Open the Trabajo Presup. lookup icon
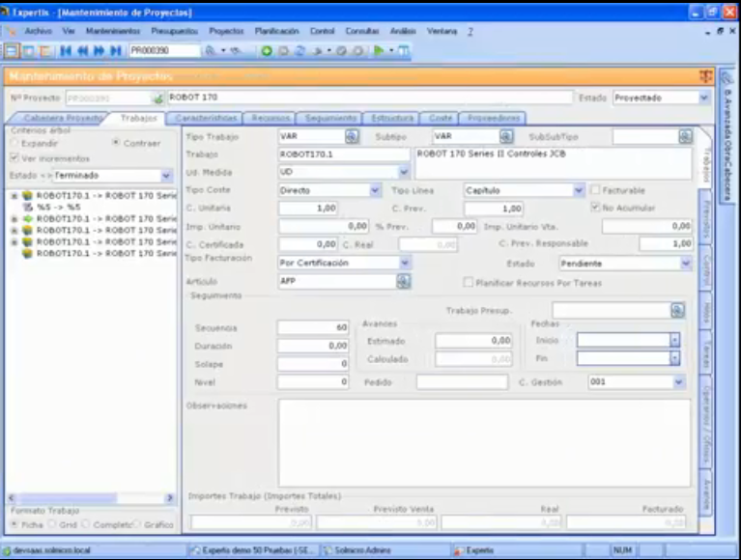The width and height of the screenshot is (741, 560). click(x=677, y=310)
